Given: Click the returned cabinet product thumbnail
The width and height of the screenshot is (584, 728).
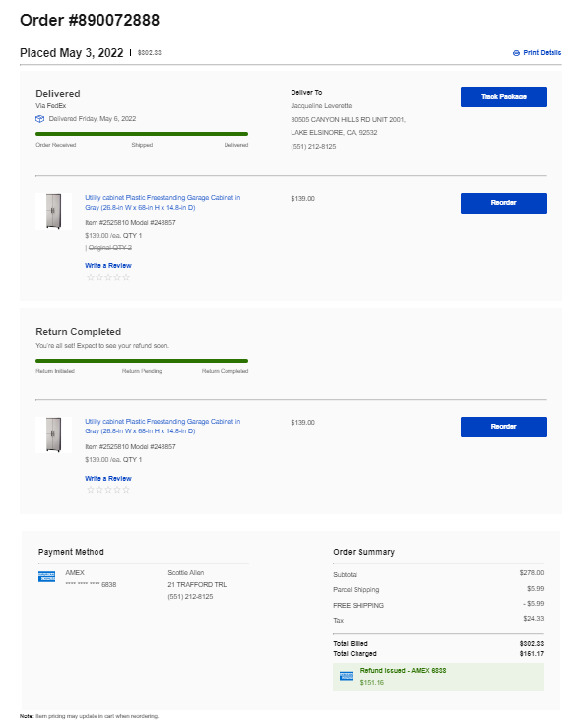Looking at the screenshot, I should click(54, 434).
